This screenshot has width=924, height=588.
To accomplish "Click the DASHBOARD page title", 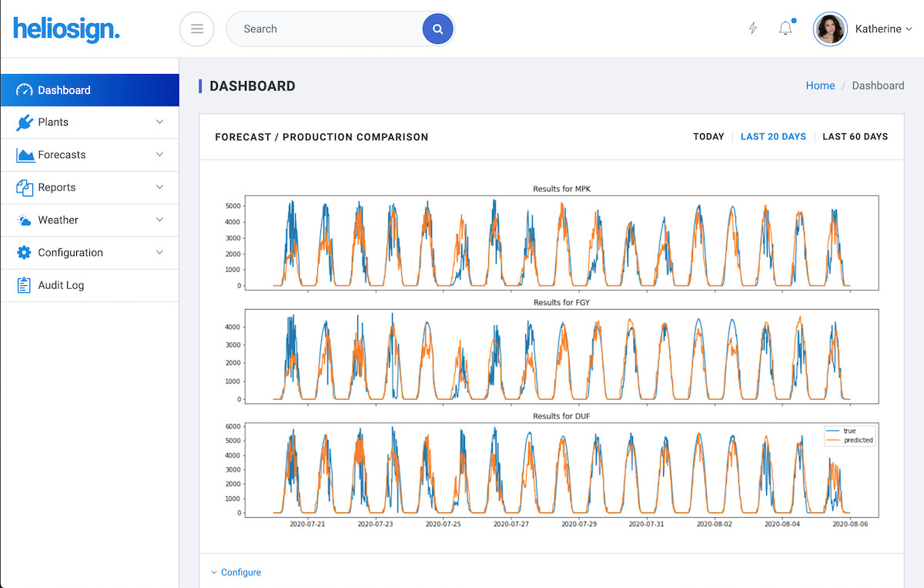I will click(253, 86).
